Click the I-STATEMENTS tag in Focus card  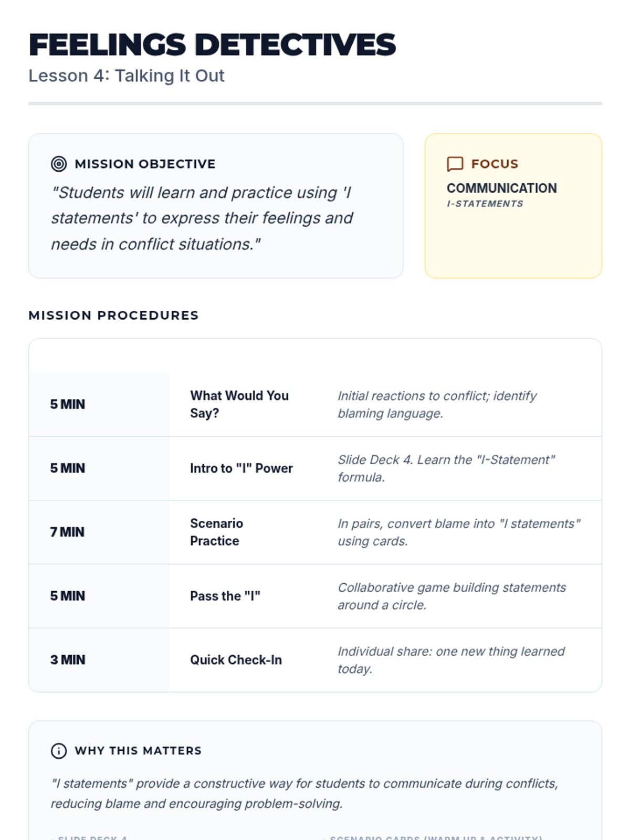[485, 204]
